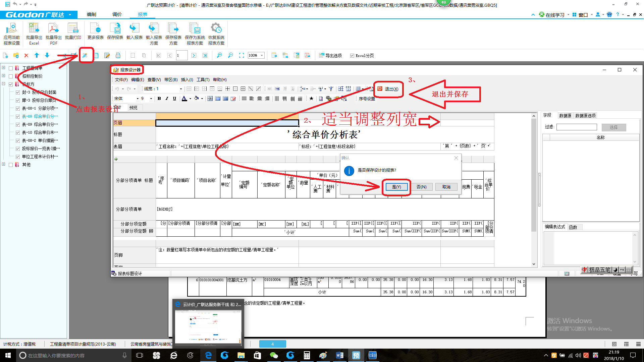Screen dimensions: 644x362
Task: Open More Reports (更多报表) icon
Action: pyautogui.click(x=96, y=31)
